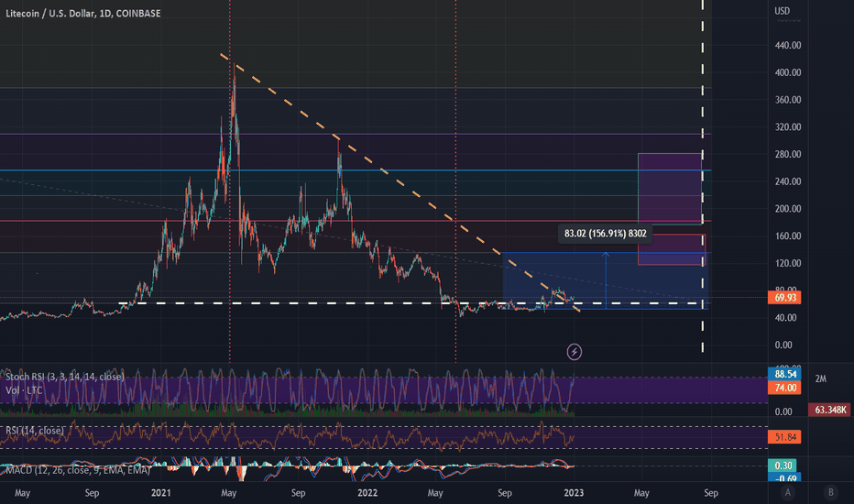The height and width of the screenshot is (504, 854).
Task: Click the 2023 label on time axis
Action: pos(574,493)
